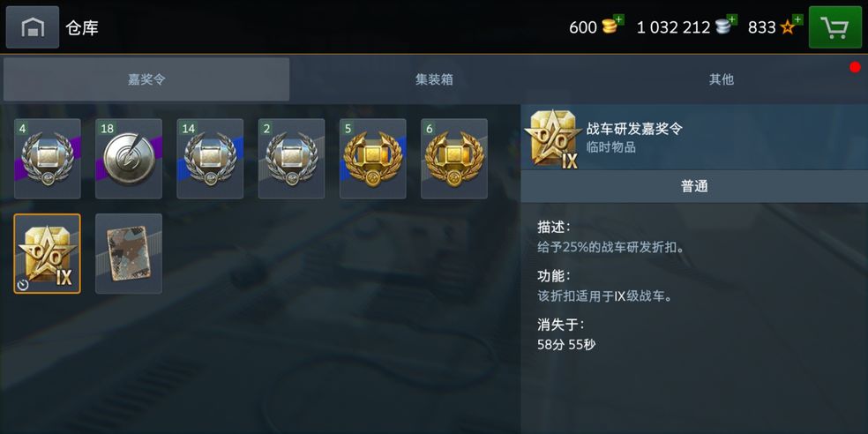Open the shop cart button
868x434 pixels.
pyautogui.click(x=835, y=27)
